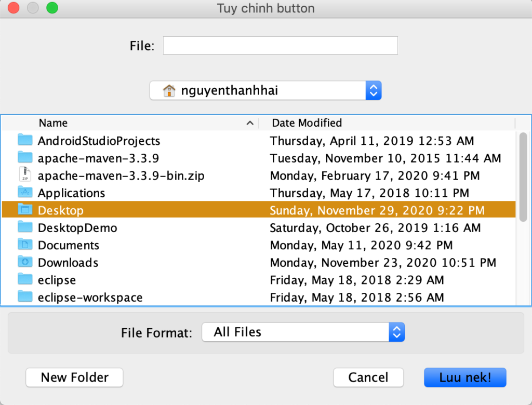The width and height of the screenshot is (532, 405).
Task: Open the Downloads folder icon
Action: (25, 263)
